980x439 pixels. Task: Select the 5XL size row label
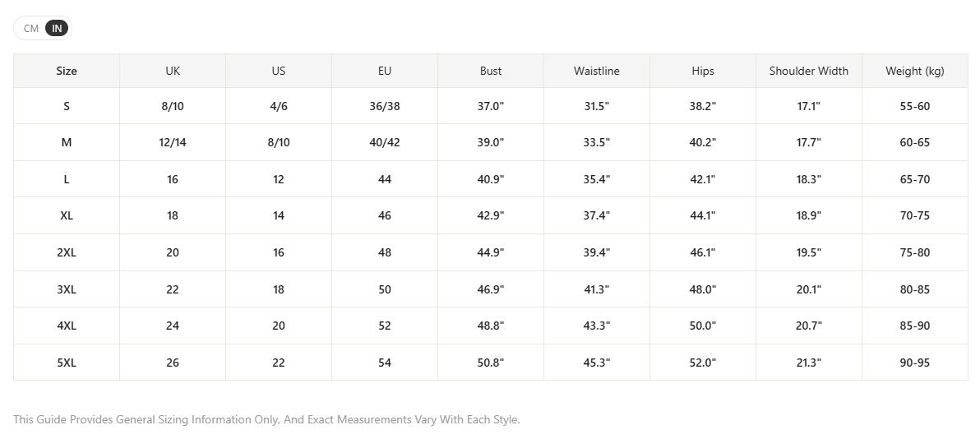[67, 363]
